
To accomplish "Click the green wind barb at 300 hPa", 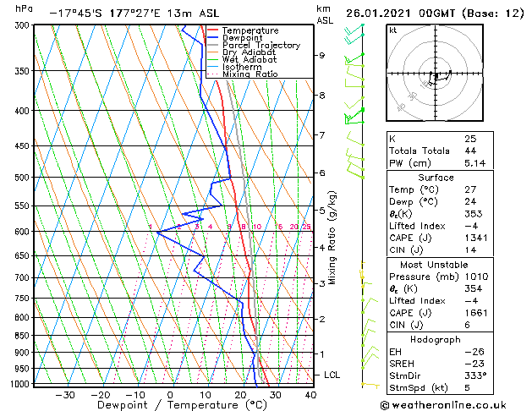I will point(354,30).
